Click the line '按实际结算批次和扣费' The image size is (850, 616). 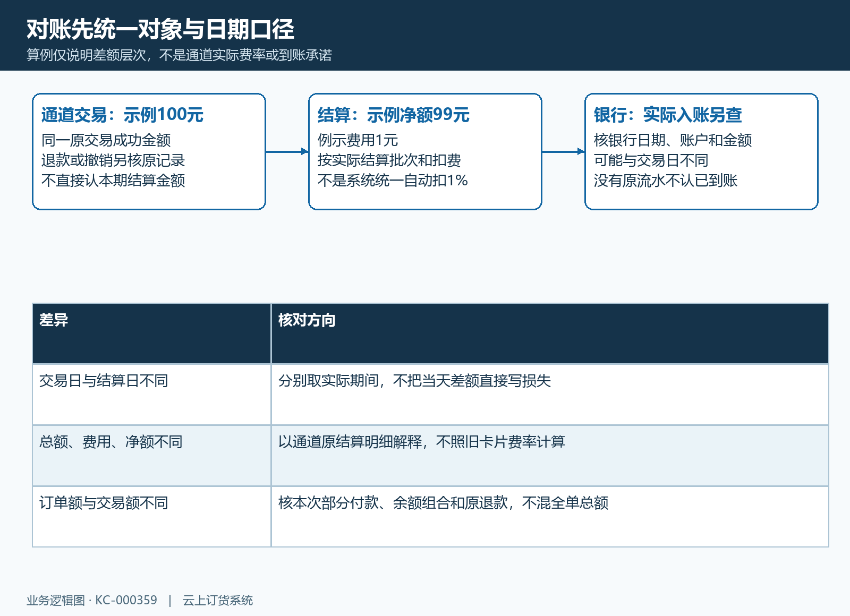389,160
